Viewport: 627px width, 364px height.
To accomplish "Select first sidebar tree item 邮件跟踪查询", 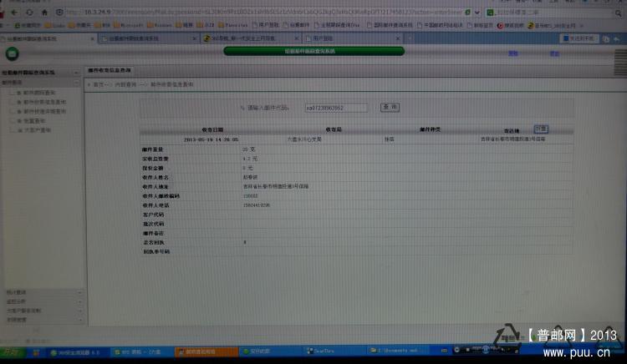I will click(38, 92).
